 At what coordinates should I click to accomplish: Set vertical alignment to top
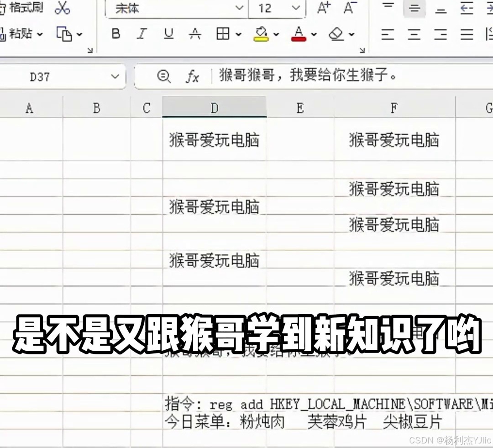tap(388, 7)
